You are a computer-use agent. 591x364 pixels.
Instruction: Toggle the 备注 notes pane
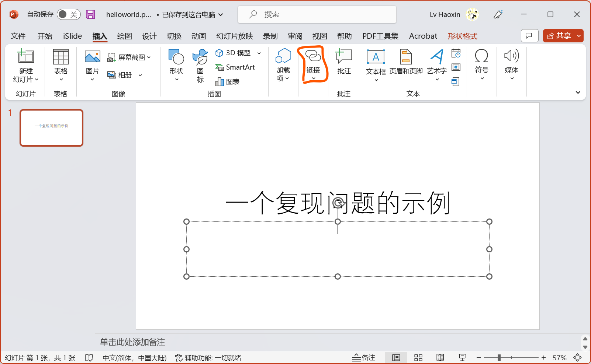coord(363,358)
